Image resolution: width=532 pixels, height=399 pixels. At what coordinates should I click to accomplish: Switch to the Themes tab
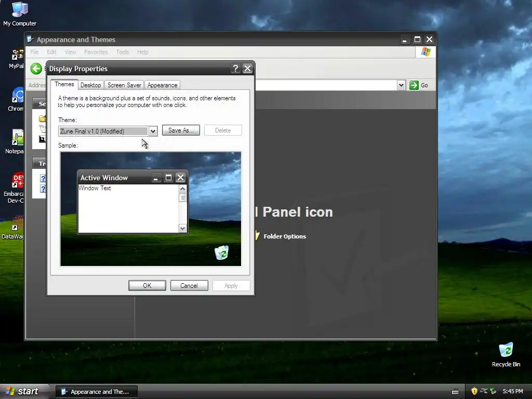coord(64,84)
